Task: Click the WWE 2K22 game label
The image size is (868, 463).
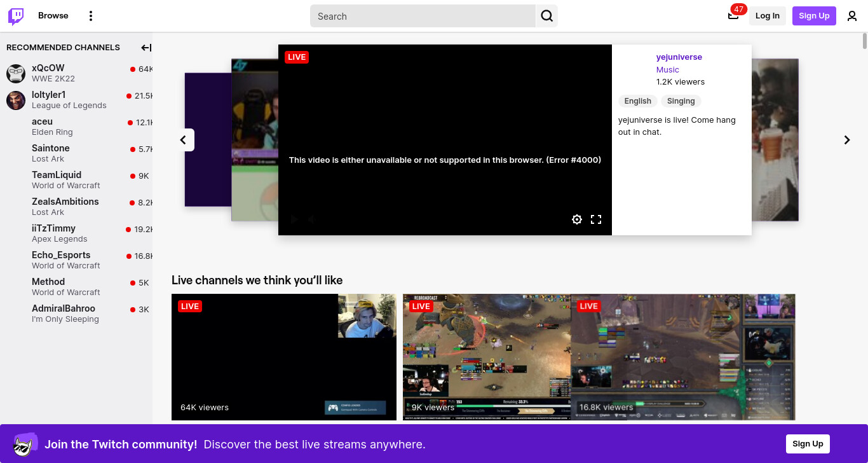Action: click(x=53, y=79)
